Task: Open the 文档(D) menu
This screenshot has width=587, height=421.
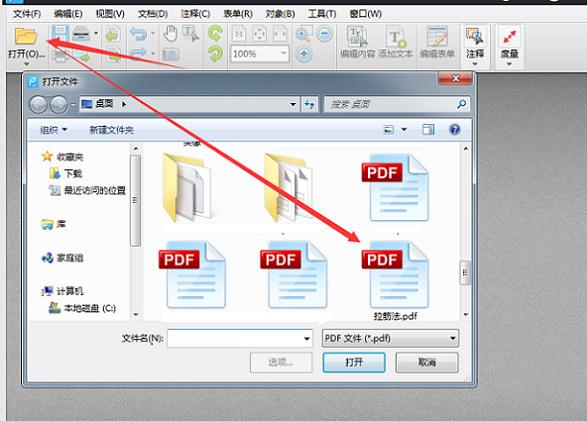Action: point(153,14)
